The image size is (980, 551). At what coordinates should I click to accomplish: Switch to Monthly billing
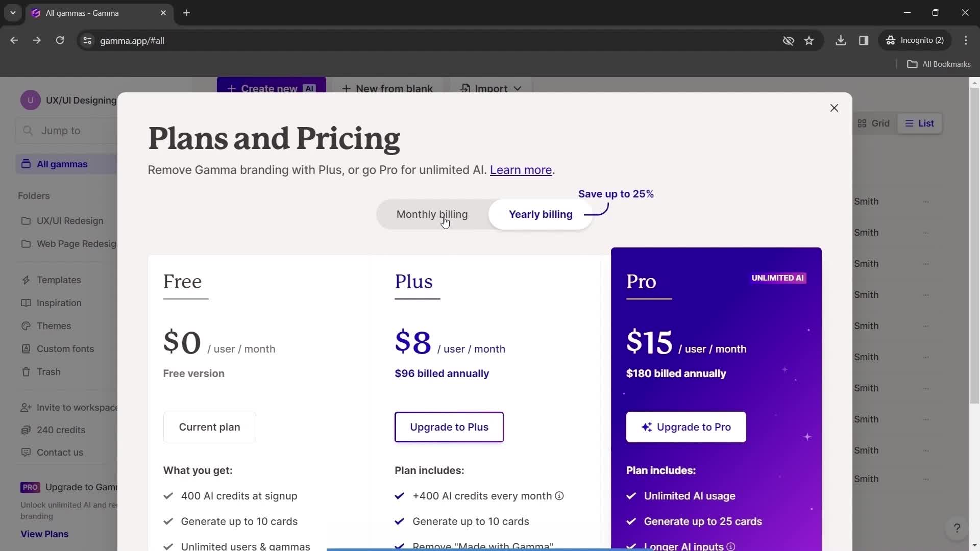point(432,214)
